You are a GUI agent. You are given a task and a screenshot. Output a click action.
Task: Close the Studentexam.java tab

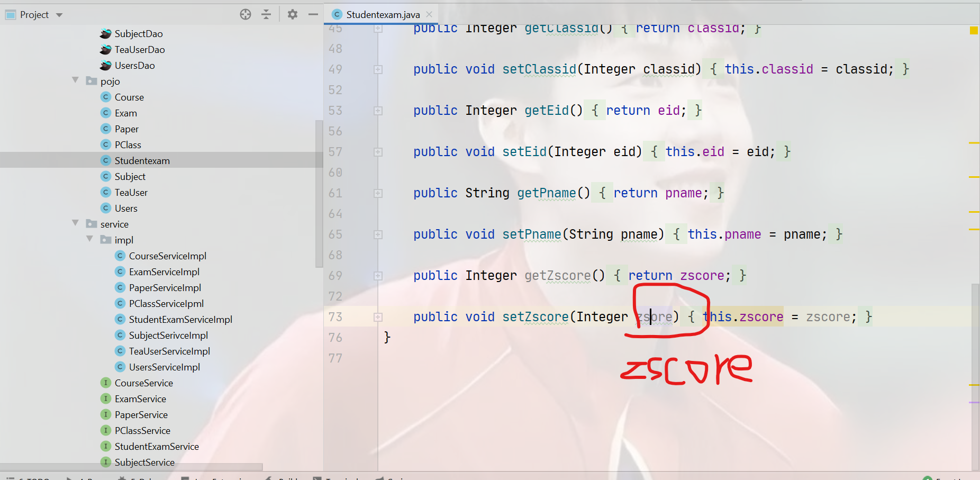[429, 14]
